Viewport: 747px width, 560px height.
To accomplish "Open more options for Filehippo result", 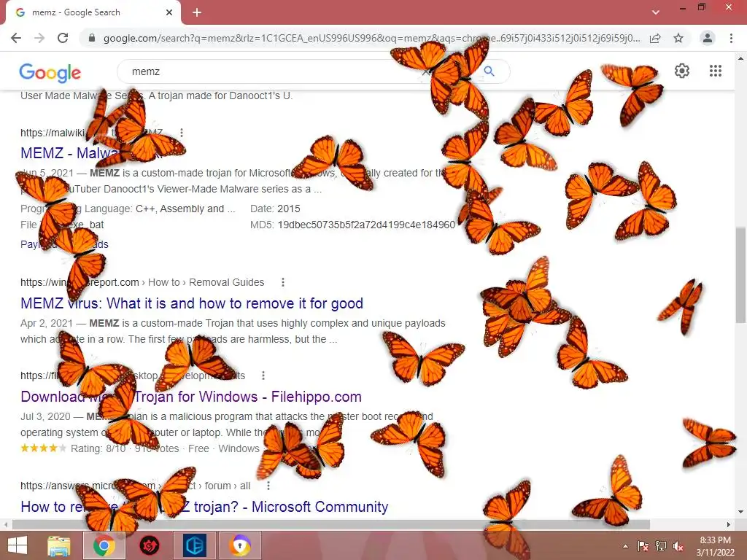I will [x=263, y=376].
